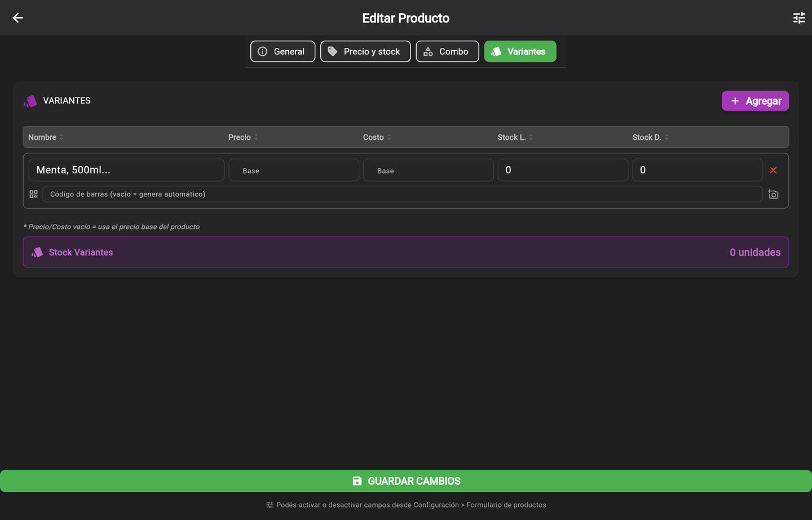The width and height of the screenshot is (812, 520).
Task: Focus the variant name field
Action: (126, 170)
